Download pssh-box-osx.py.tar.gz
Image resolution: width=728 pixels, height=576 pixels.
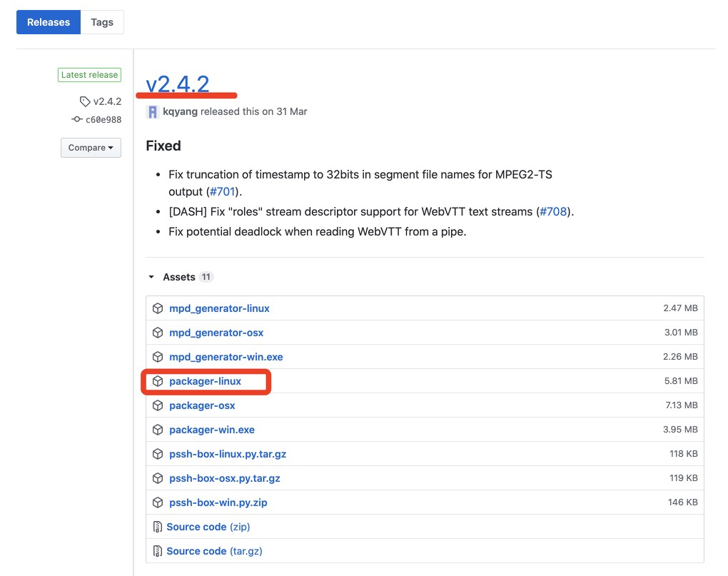(x=225, y=478)
